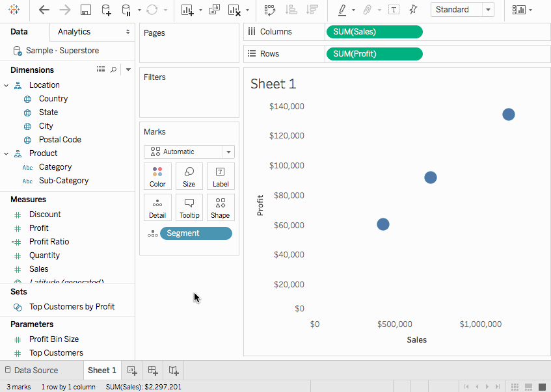
Task: Click the Show Mark Labels toolbar icon
Action: [x=394, y=9]
